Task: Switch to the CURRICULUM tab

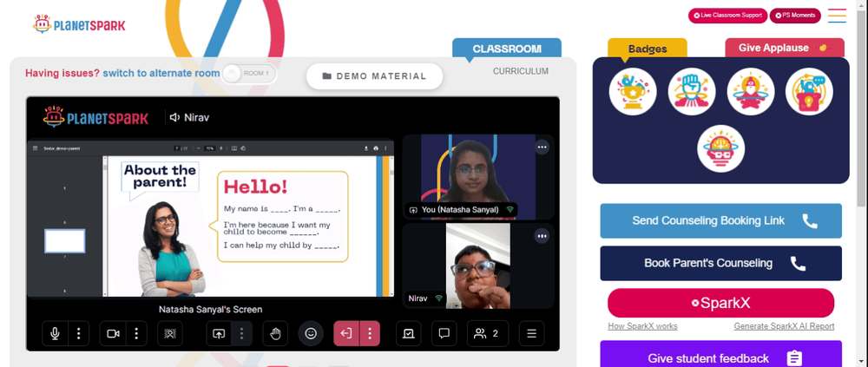Action: 521,71
